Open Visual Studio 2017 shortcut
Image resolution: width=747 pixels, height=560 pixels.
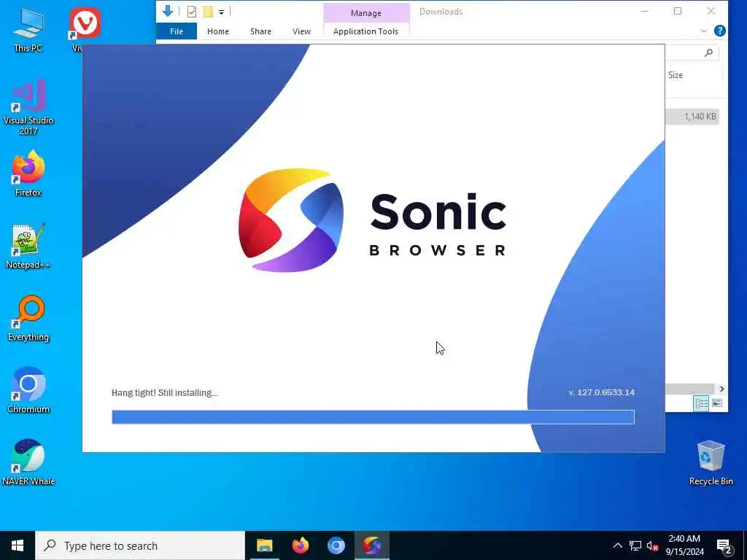(x=28, y=108)
